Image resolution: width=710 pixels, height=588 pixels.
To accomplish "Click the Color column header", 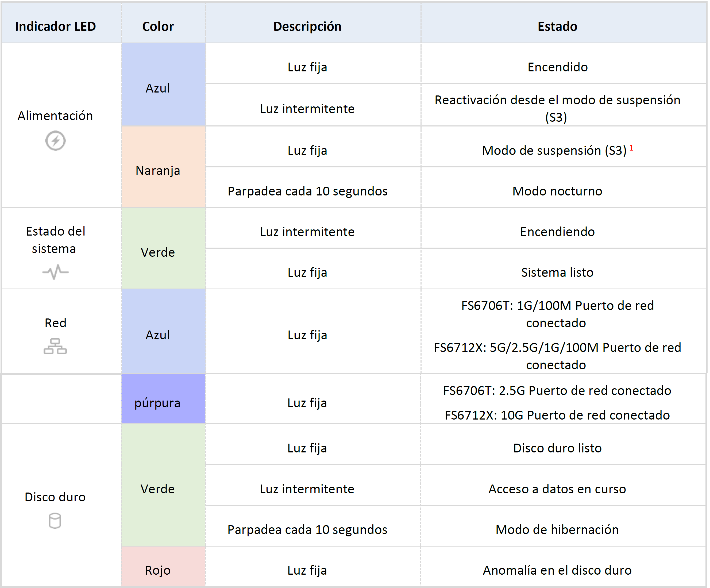I will [x=158, y=26].
